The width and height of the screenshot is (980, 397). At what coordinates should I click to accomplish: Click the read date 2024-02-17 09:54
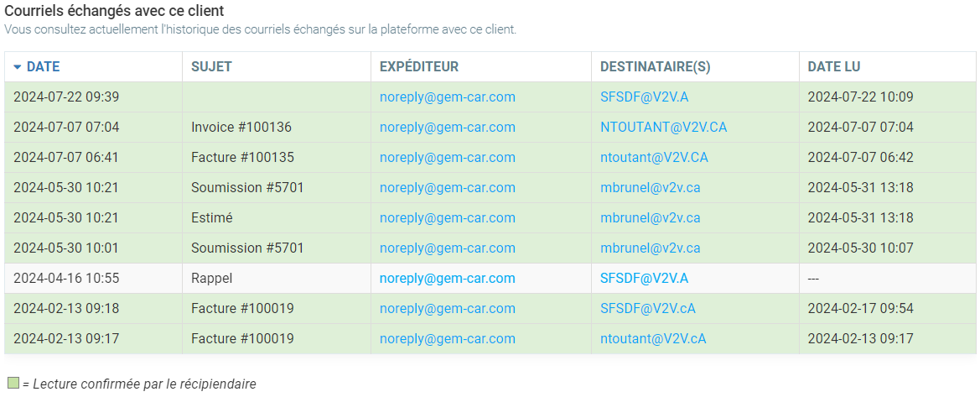(860, 309)
